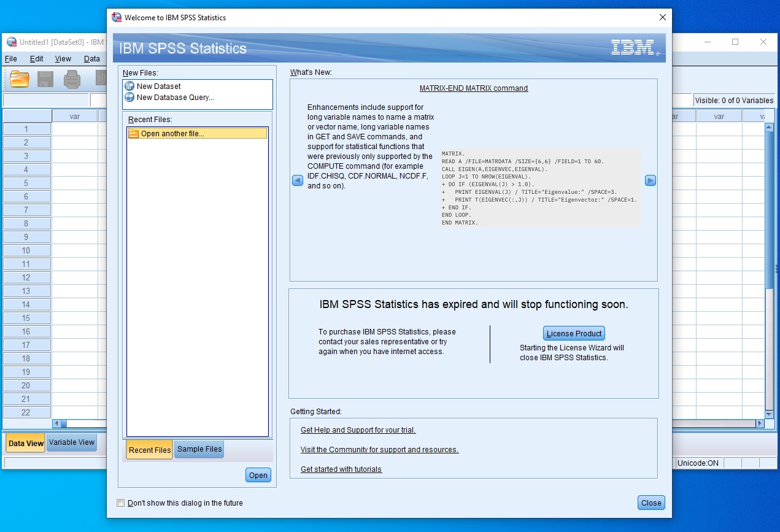Screen dimensions: 780x532
Task: Show the next What's New item
Action: point(651,180)
